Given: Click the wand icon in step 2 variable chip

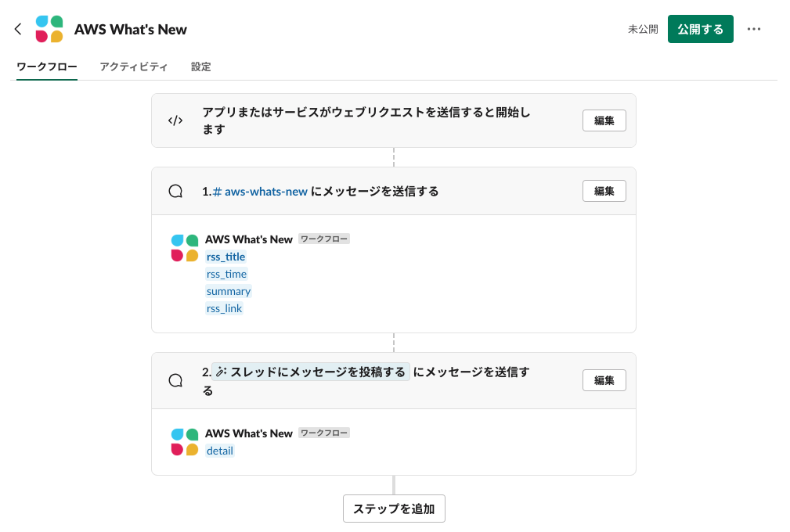Looking at the screenshot, I should point(221,372).
